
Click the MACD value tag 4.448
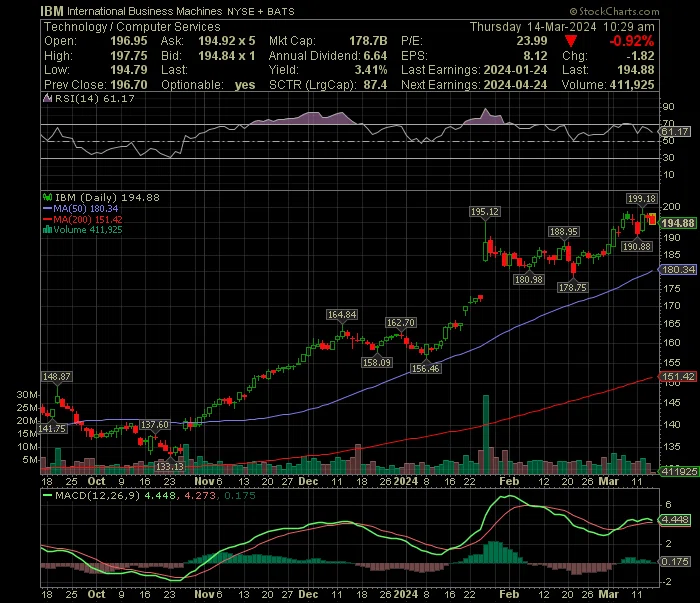(675, 520)
